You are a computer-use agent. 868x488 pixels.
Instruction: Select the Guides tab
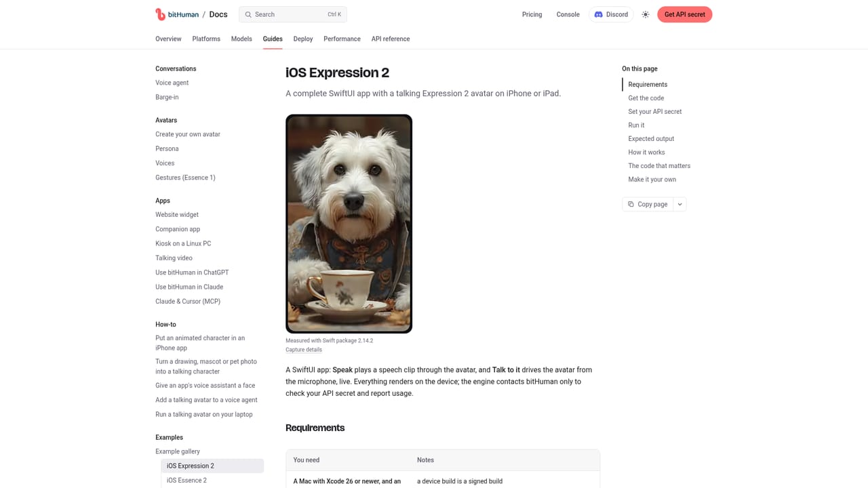point(273,39)
